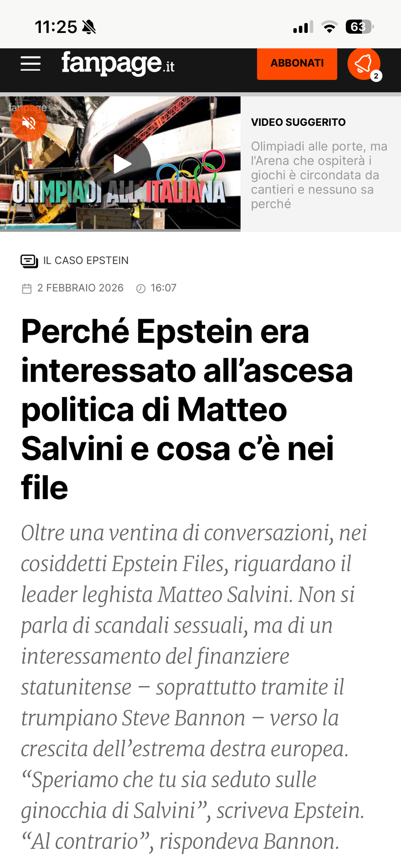
Task: Click the calendar icon next to date
Action: [27, 289]
